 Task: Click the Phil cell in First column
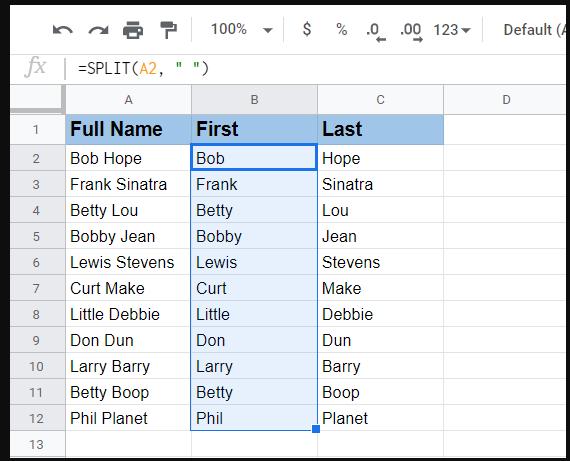(x=254, y=418)
